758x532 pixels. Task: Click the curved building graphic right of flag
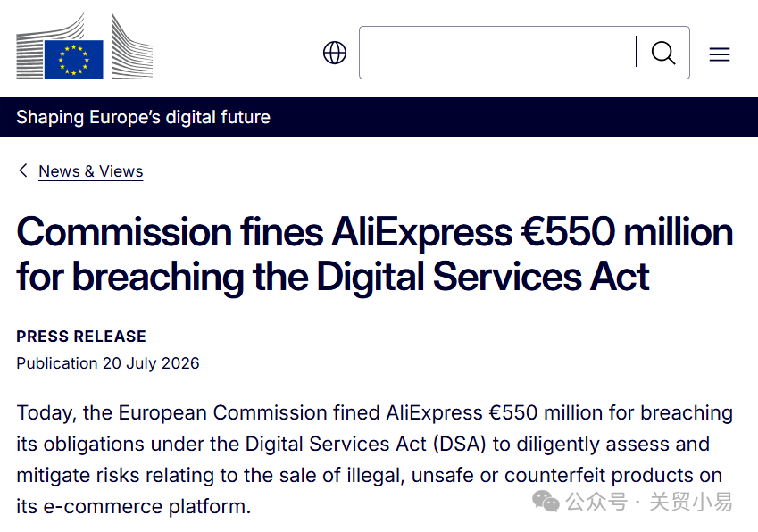(132, 46)
